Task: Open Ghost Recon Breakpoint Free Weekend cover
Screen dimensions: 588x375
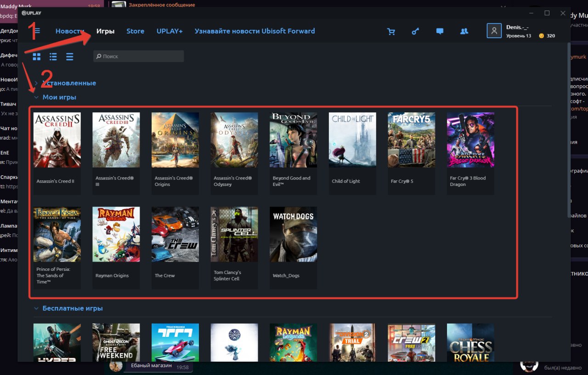Action: pyautogui.click(x=116, y=342)
